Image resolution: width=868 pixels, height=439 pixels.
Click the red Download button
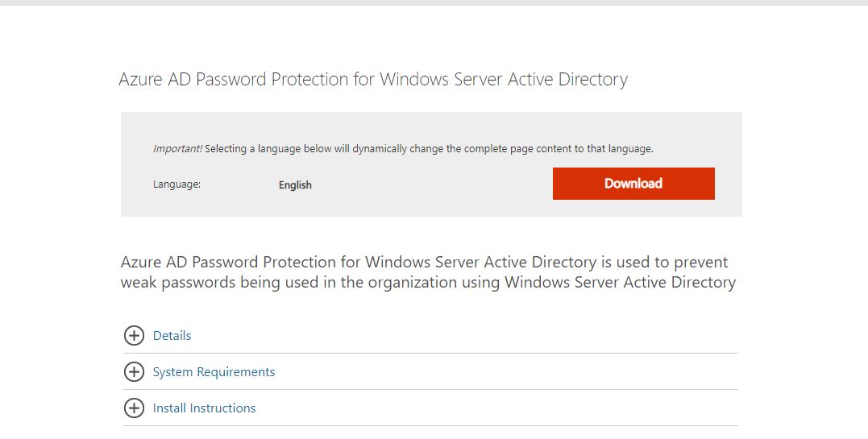tap(633, 184)
